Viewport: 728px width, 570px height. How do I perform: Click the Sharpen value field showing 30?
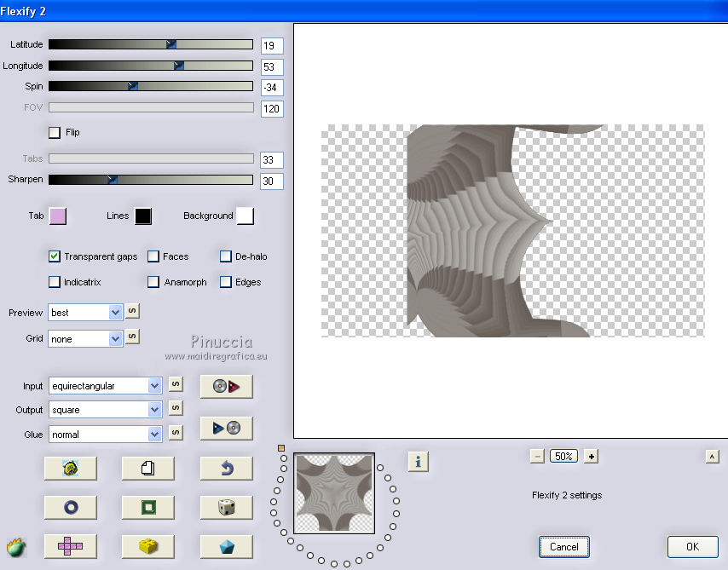[x=272, y=181]
